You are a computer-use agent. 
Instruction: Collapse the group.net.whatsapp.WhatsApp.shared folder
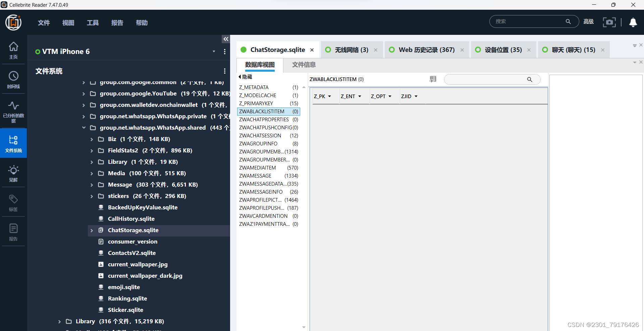84,128
